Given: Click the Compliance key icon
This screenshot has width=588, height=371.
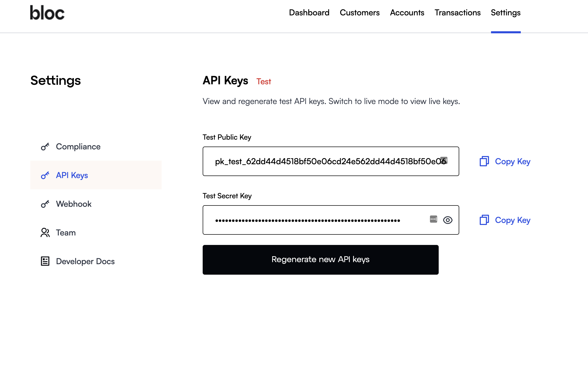Looking at the screenshot, I should point(45,147).
